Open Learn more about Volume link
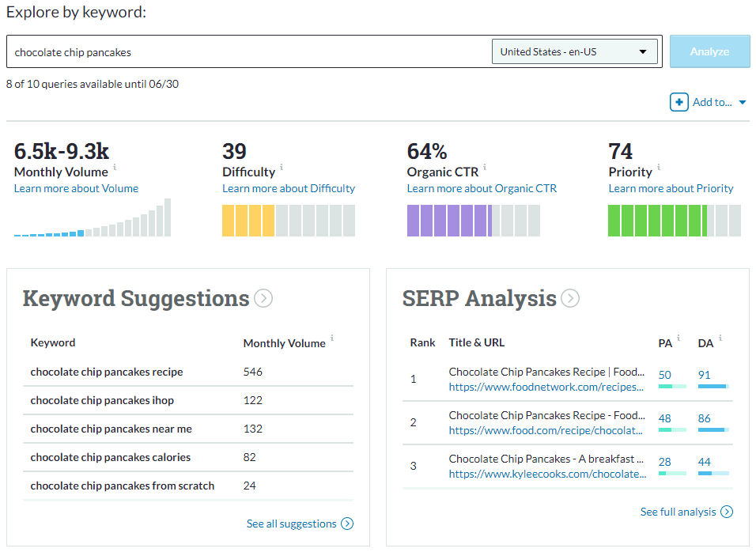756x552 pixels. pos(76,188)
